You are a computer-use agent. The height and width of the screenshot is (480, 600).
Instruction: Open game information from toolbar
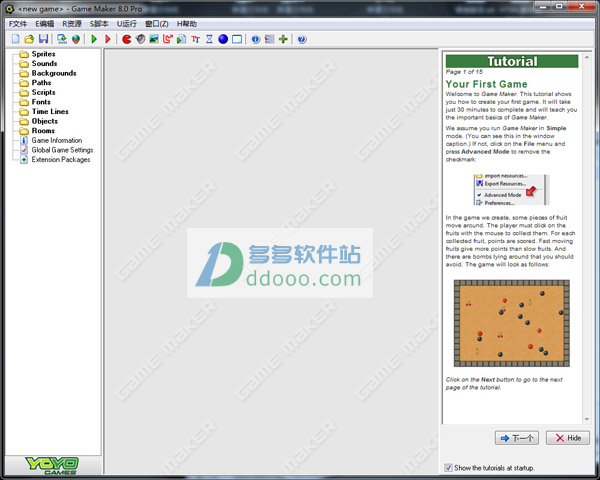[x=256, y=39]
